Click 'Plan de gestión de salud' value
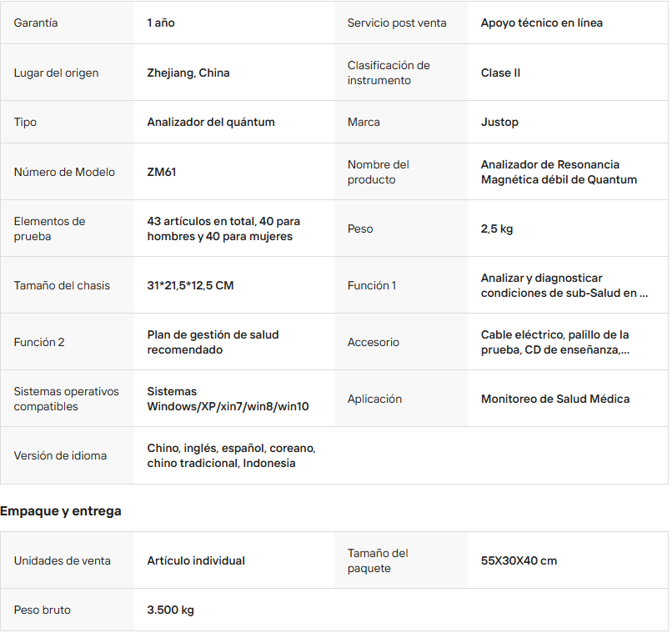The width and height of the screenshot is (672, 633). (x=213, y=343)
